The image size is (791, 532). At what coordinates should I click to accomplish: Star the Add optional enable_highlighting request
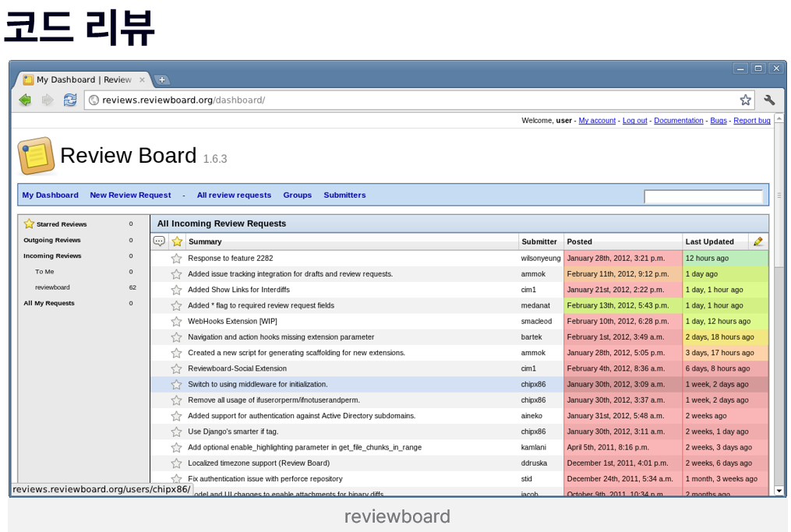[x=176, y=447]
